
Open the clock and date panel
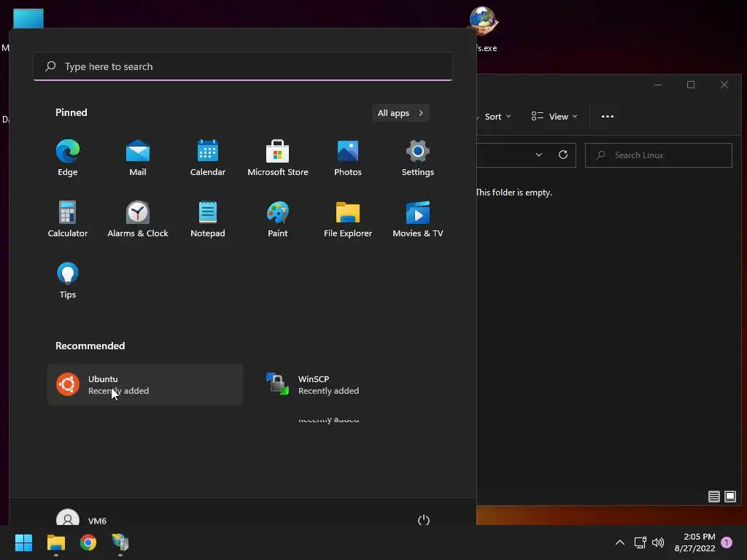pos(694,542)
